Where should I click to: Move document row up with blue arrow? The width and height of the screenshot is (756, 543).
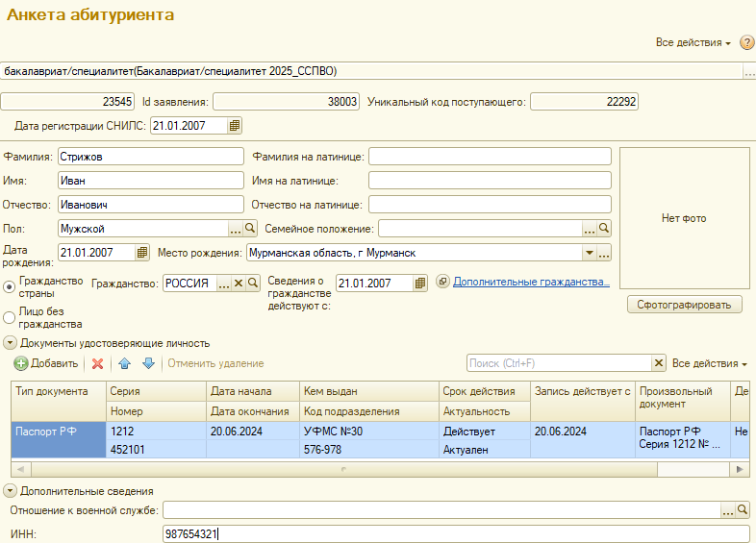tap(124, 363)
